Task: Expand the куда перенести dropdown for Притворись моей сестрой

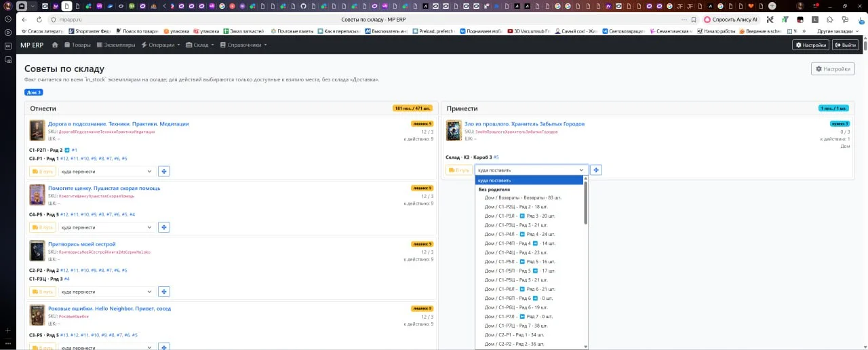Action: (x=106, y=292)
